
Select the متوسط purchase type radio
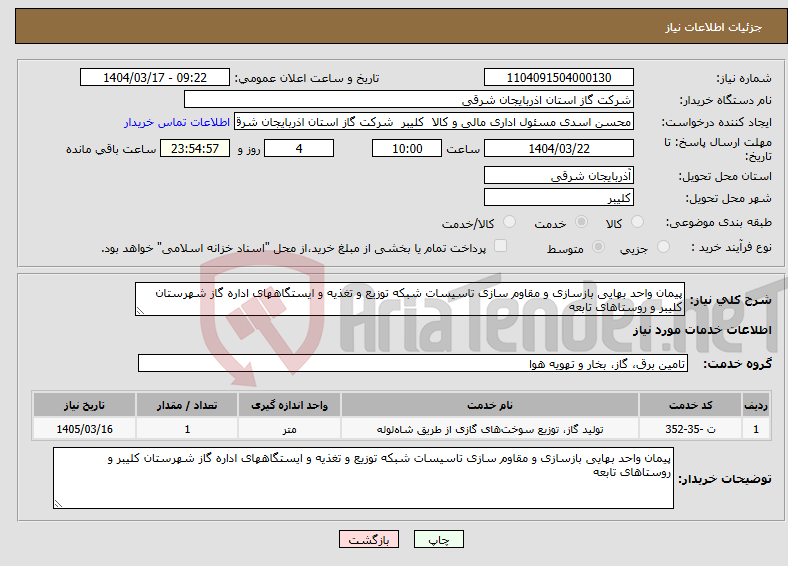click(x=599, y=246)
